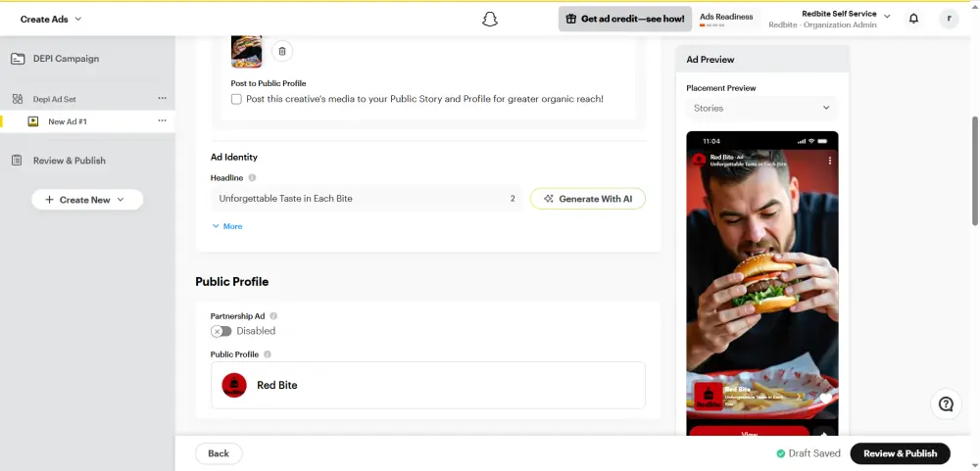Screen dimensions: 980x471
Task: Click the Red Bite avatar in preview header
Action: pos(700,160)
